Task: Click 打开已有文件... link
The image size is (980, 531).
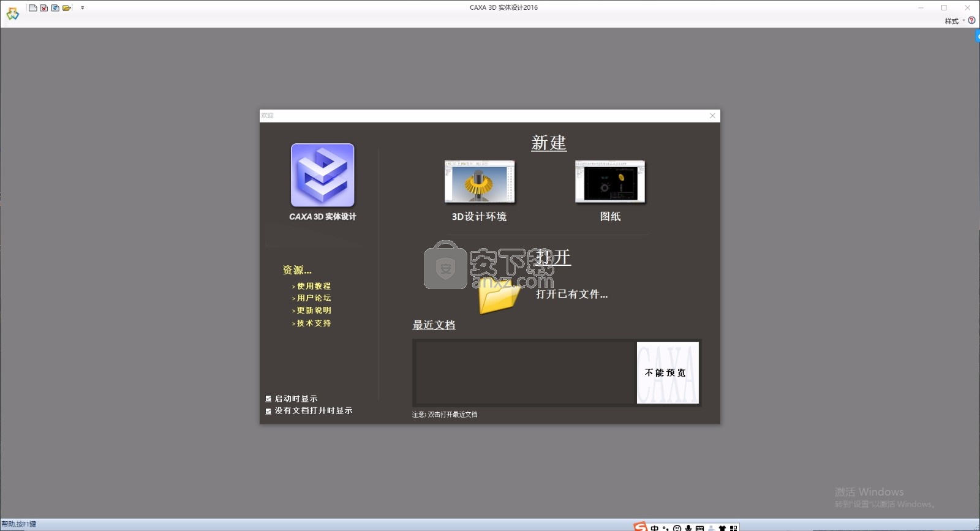Action: 571,295
